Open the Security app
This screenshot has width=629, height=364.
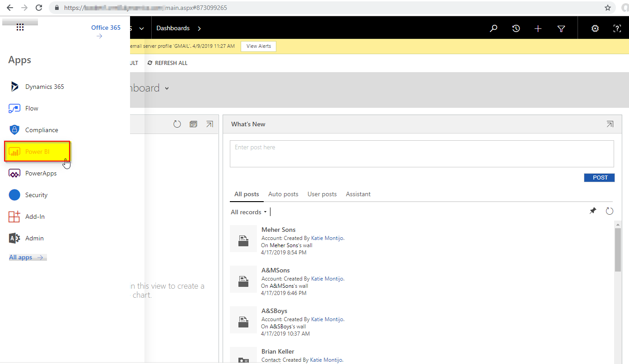[x=28, y=195]
